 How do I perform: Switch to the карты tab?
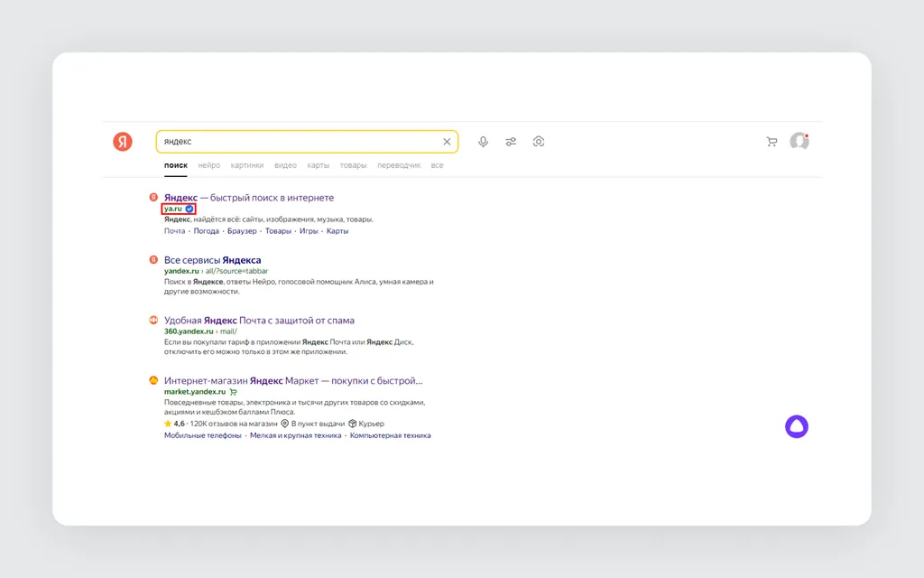[x=319, y=165]
